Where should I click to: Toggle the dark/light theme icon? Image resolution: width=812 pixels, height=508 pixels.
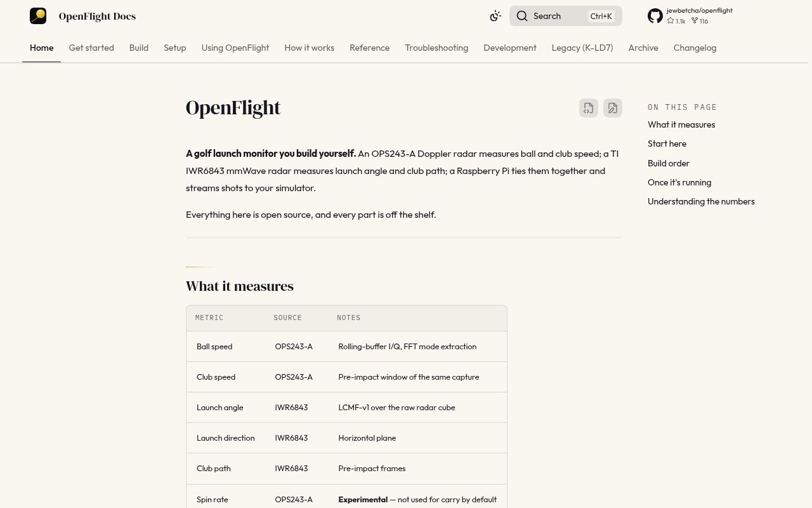click(x=495, y=16)
